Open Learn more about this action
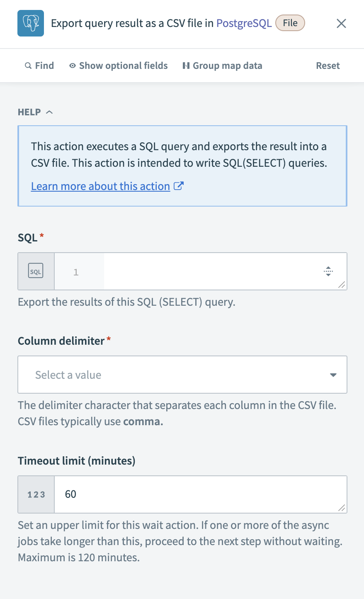This screenshot has width=364, height=599. [x=100, y=186]
